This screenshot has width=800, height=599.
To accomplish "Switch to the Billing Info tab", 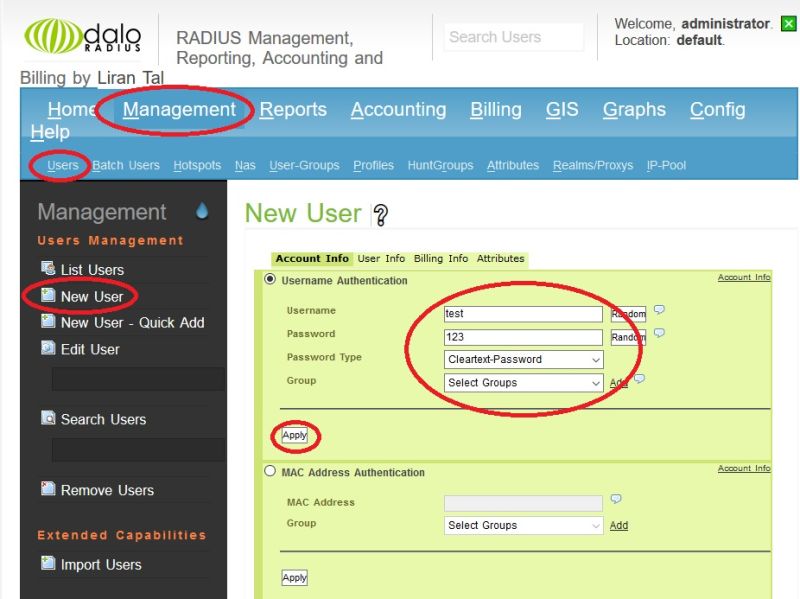I will 441,259.
